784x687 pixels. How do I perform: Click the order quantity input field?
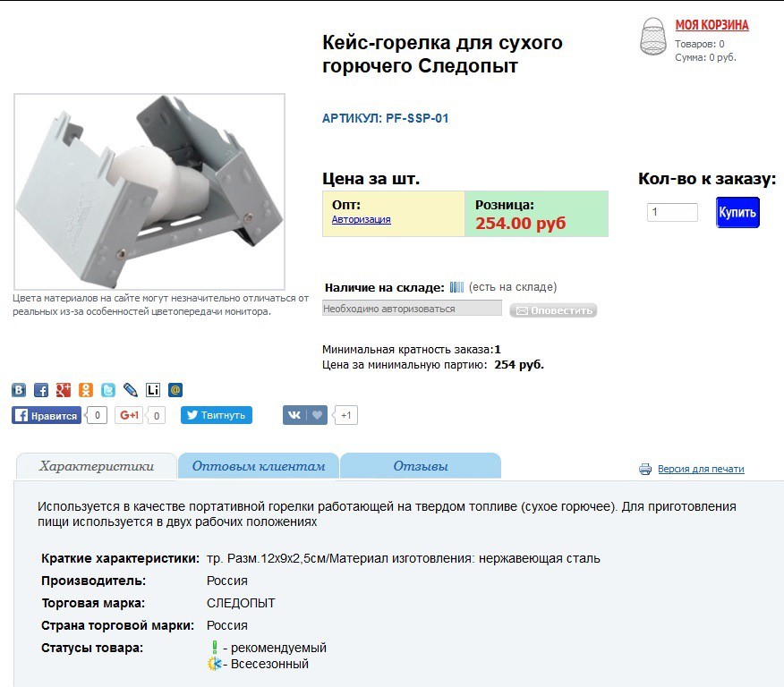672,212
